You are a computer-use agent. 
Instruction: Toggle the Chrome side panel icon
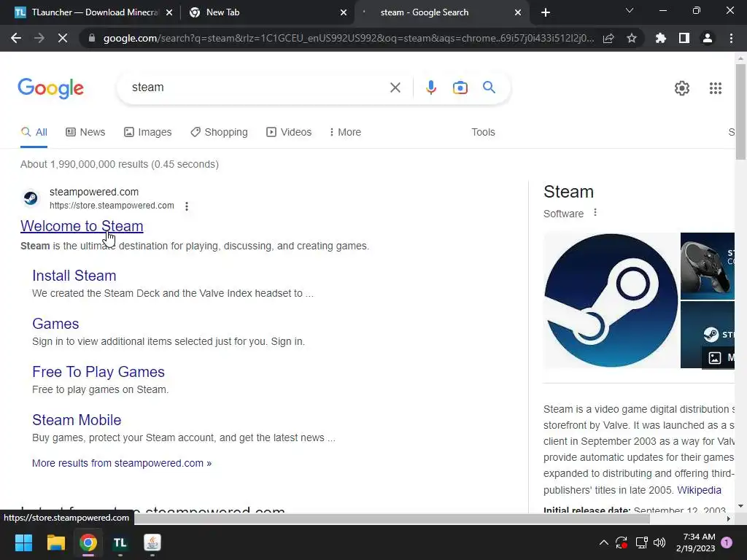pyautogui.click(x=684, y=38)
